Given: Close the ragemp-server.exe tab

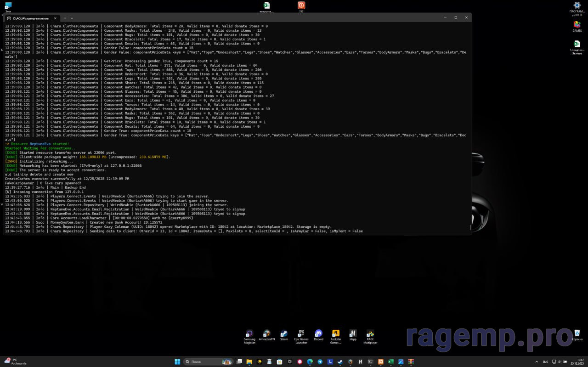Looking at the screenshot, I should 55,18.
